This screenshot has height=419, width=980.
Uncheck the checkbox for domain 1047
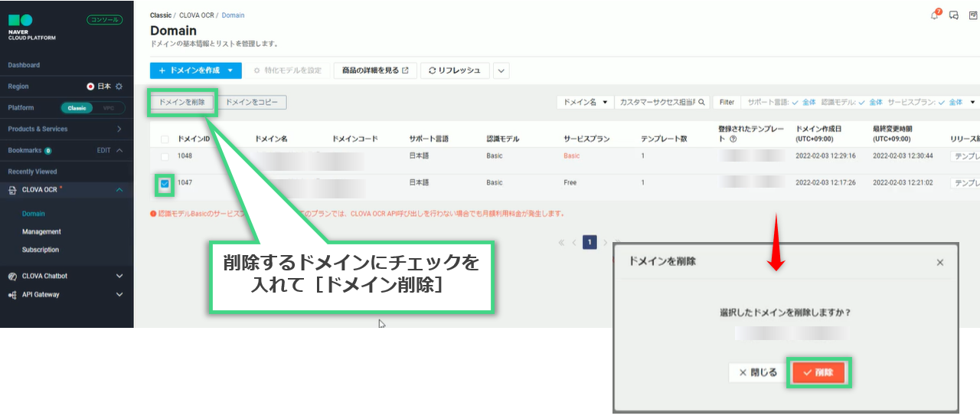165,184
